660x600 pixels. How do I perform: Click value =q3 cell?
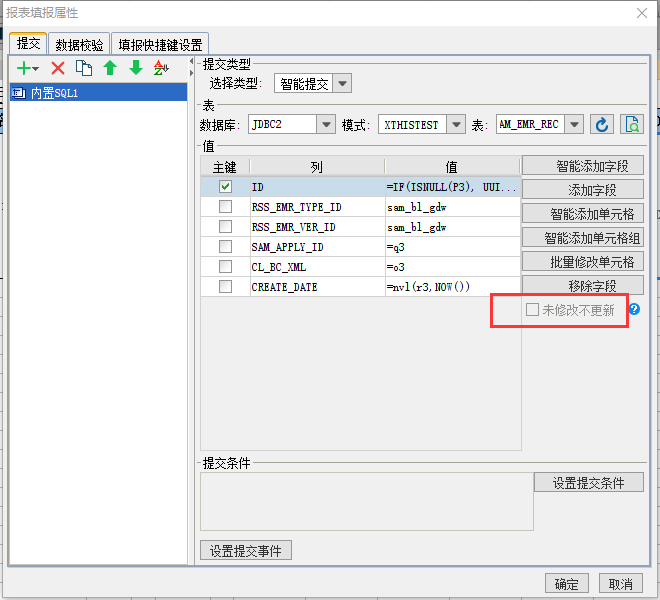[453, 246]
